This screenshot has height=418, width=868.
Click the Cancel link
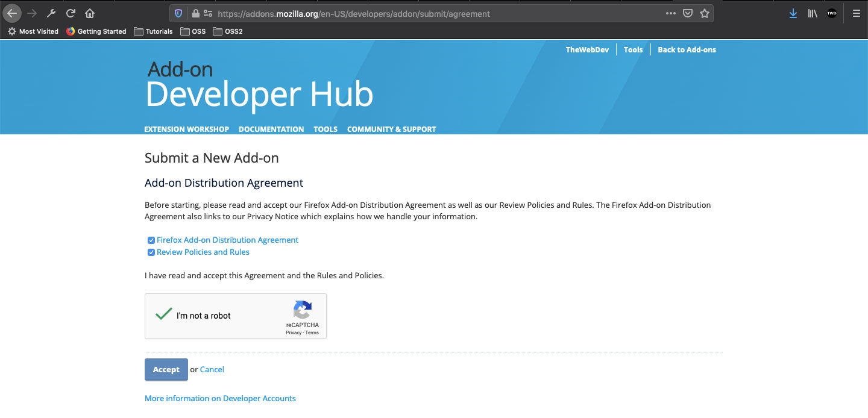click(212, 369)
